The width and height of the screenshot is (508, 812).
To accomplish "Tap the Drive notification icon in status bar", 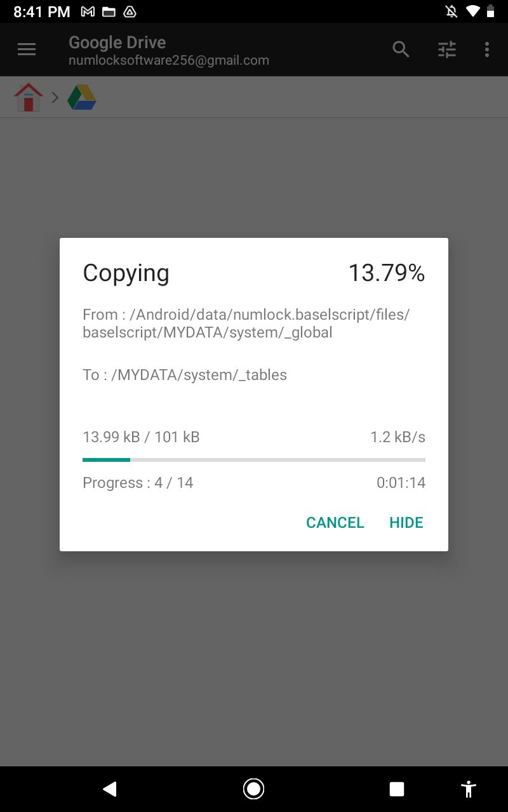I will (x=130, y=11).
